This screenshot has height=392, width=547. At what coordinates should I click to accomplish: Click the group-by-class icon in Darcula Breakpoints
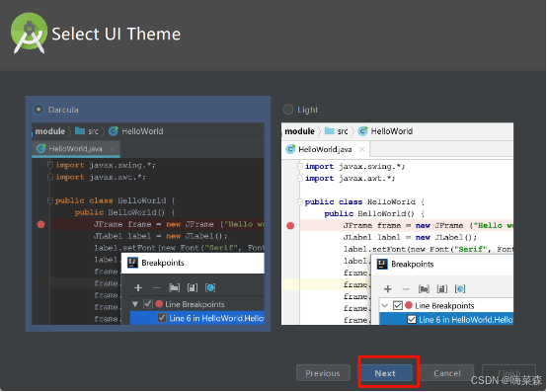click(x=210, y=287)
